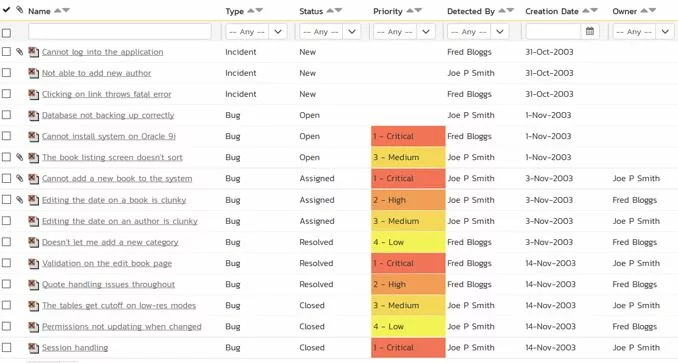Click the Name filter text field
The width and height of the screenshot is (678, 363).
tap(120, 32)
